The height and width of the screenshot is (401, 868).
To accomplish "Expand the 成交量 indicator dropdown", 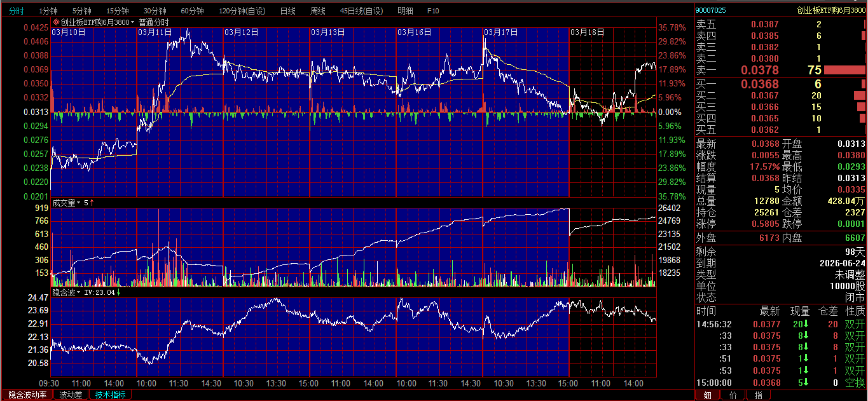I will [79, 203].
